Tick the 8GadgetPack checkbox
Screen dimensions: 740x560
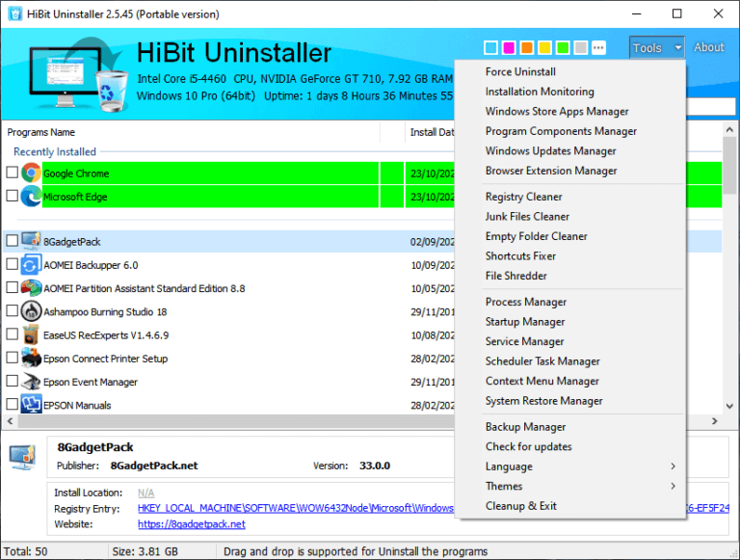13,241
